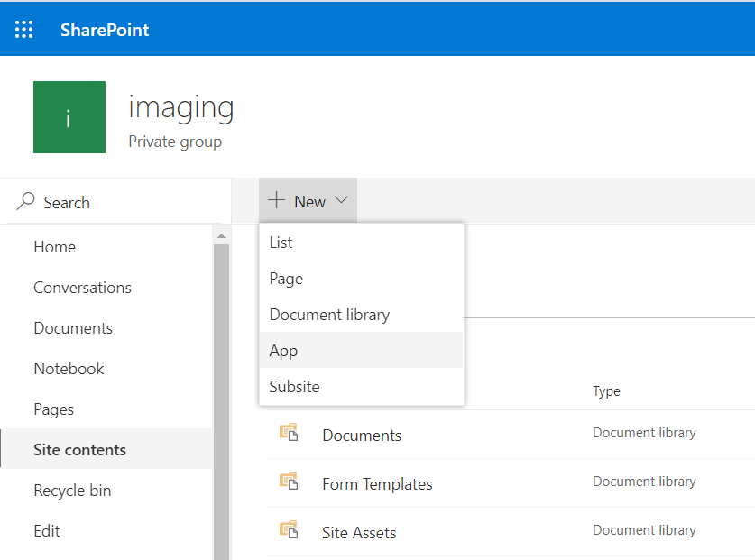Open Recycle bin in the navigation
This screenshot has width=755, height=560.
pos(72,491)
